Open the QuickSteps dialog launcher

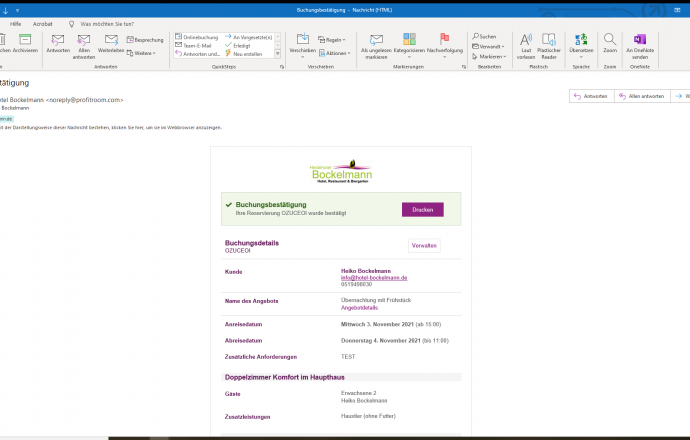click(282, 67)
